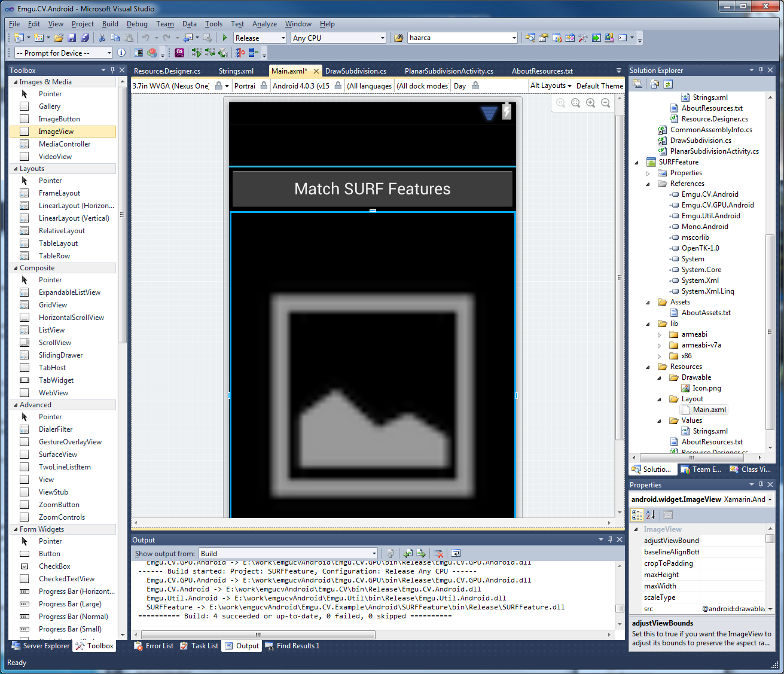Open Class View tab
784x674 pixels.
coord(750,469)
